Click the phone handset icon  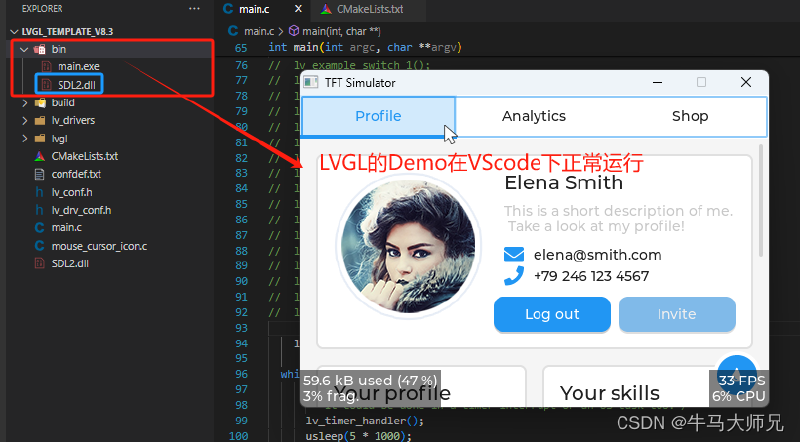pos(514,276)
